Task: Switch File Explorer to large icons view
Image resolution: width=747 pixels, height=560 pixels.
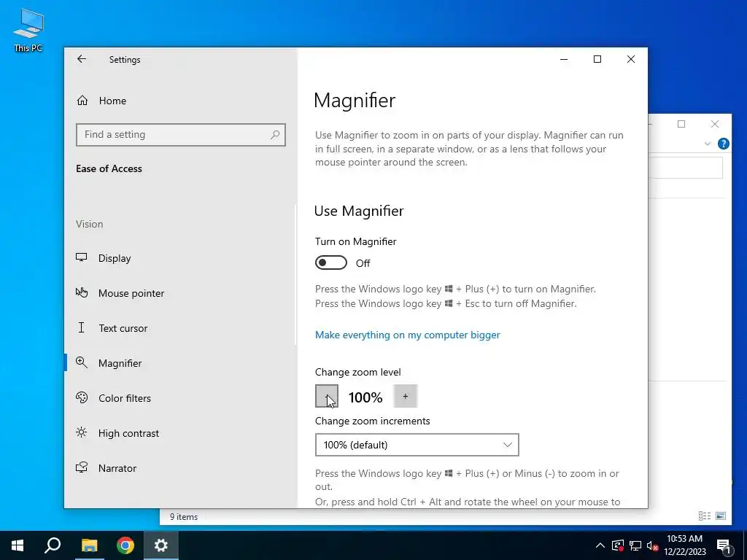Action: coord(721,516)
